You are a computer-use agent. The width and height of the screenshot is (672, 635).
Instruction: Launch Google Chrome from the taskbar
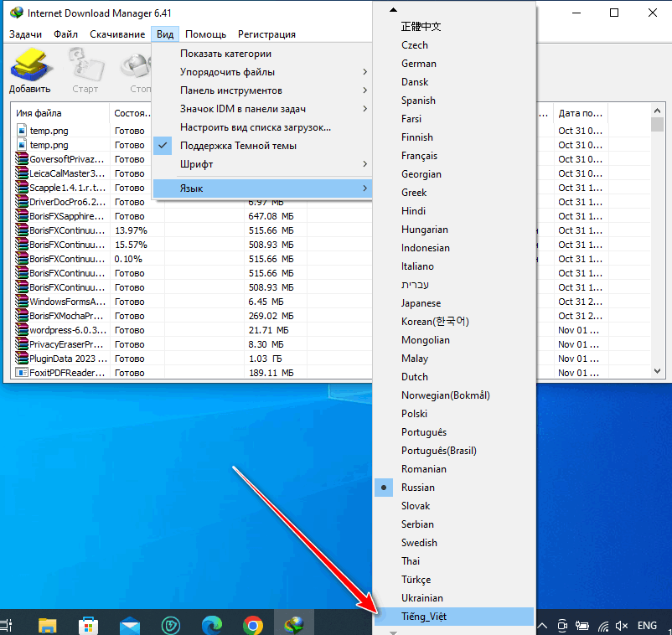[x=253, y=625]
